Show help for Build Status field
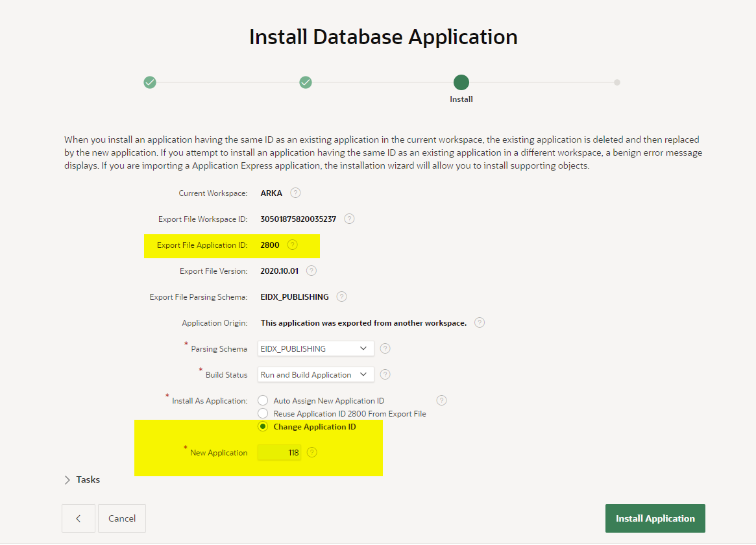 coord(385,374)
